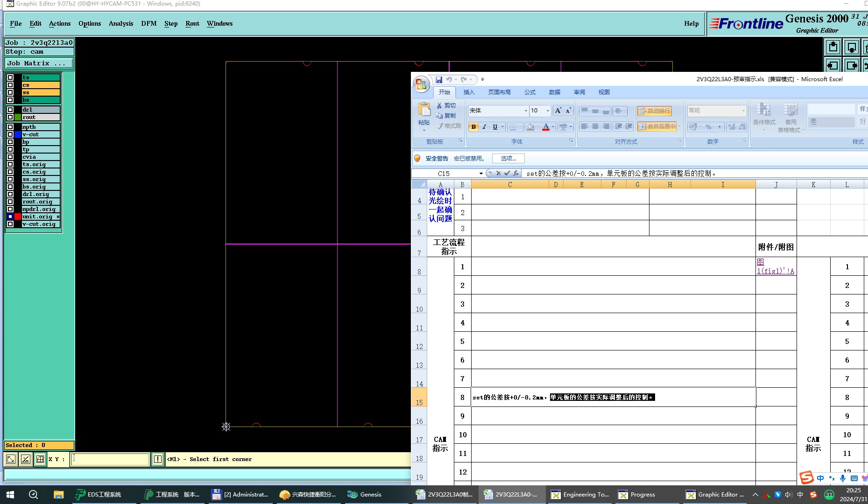Click the 选项... security options button
The image size is (868, 504).
[x=508, y=159]
